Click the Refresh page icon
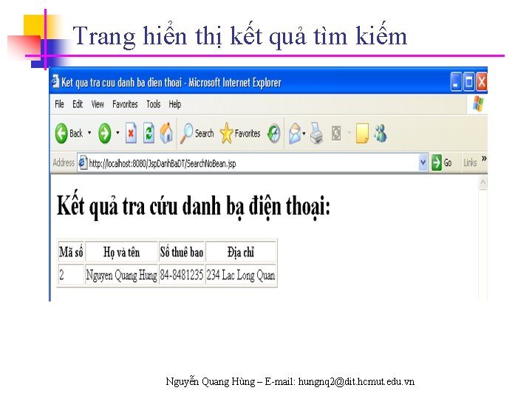Viewport: 532px width, 399px height. (x=149, y=133)
